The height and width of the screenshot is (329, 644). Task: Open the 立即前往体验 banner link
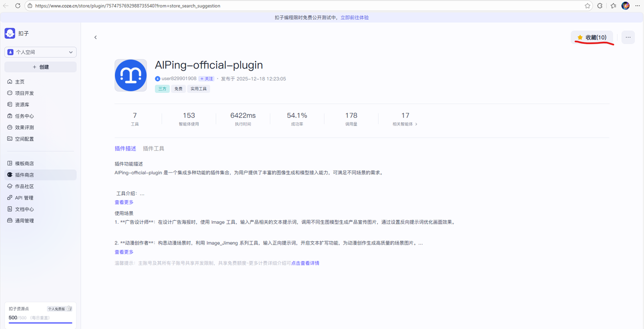355,17
